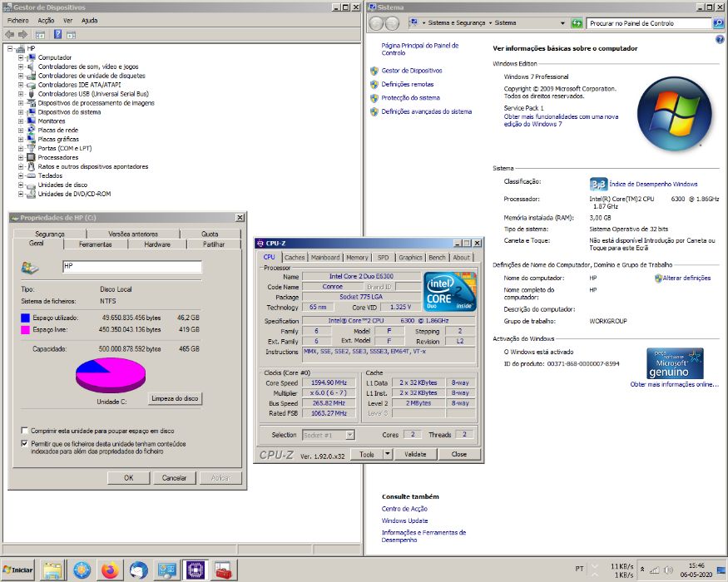Click the Alterar definições link
This screenshot has height=582, width=728.
pos(686,278)
